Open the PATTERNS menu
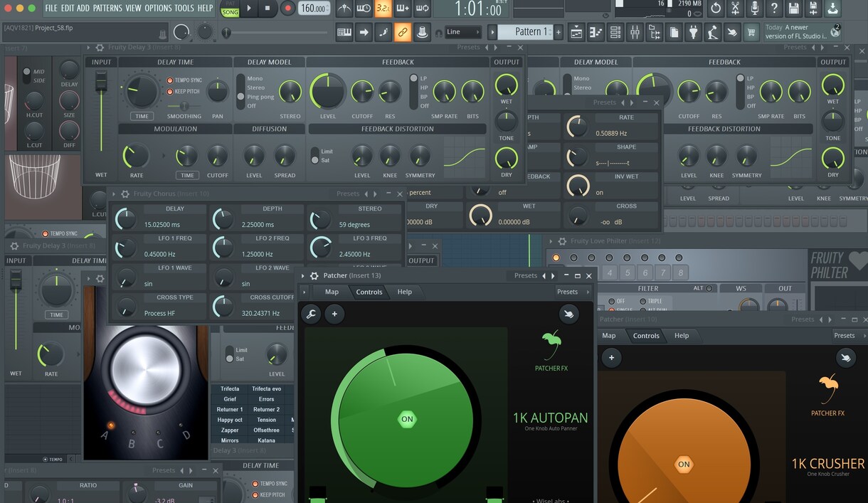Image resolution: width=868 pixels, height=503 pixels. coord(107,9)
